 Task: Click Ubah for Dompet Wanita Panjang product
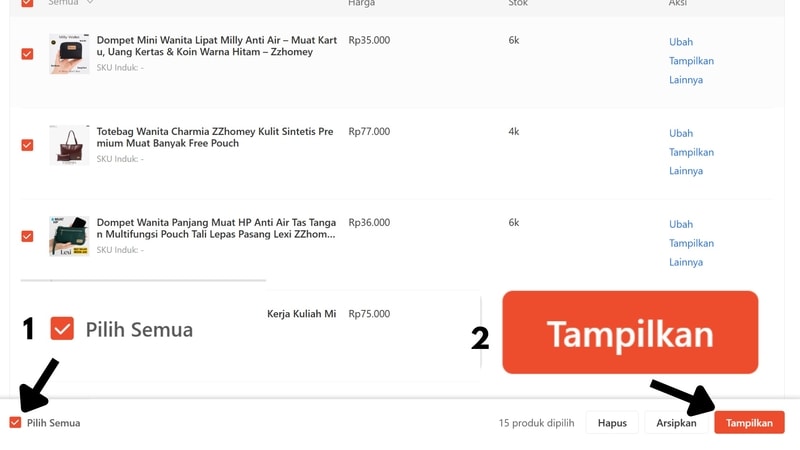681,224
